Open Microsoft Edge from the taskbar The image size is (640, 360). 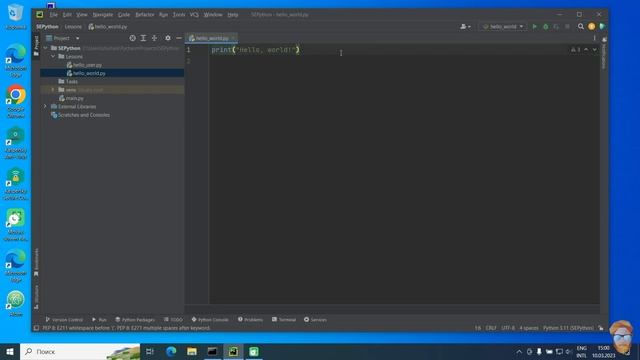pos(171,351)
